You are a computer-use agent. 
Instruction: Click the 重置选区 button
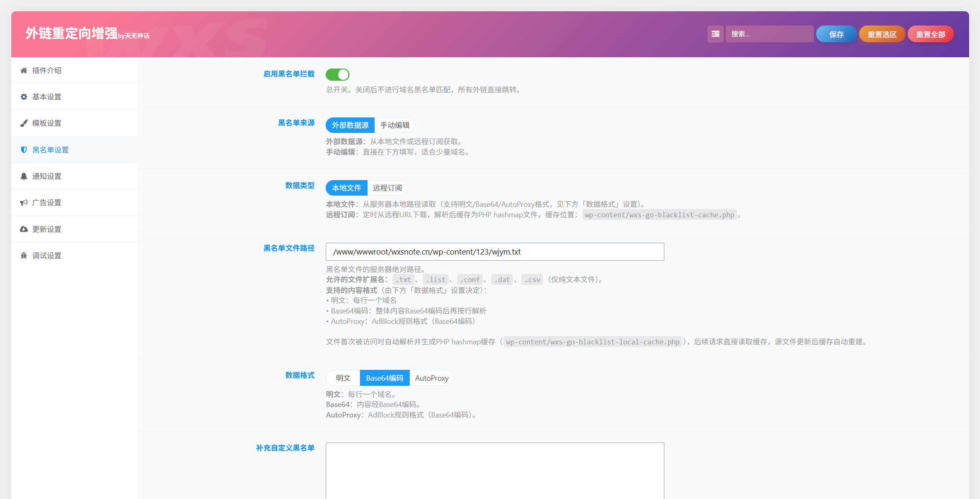[882, 34]
